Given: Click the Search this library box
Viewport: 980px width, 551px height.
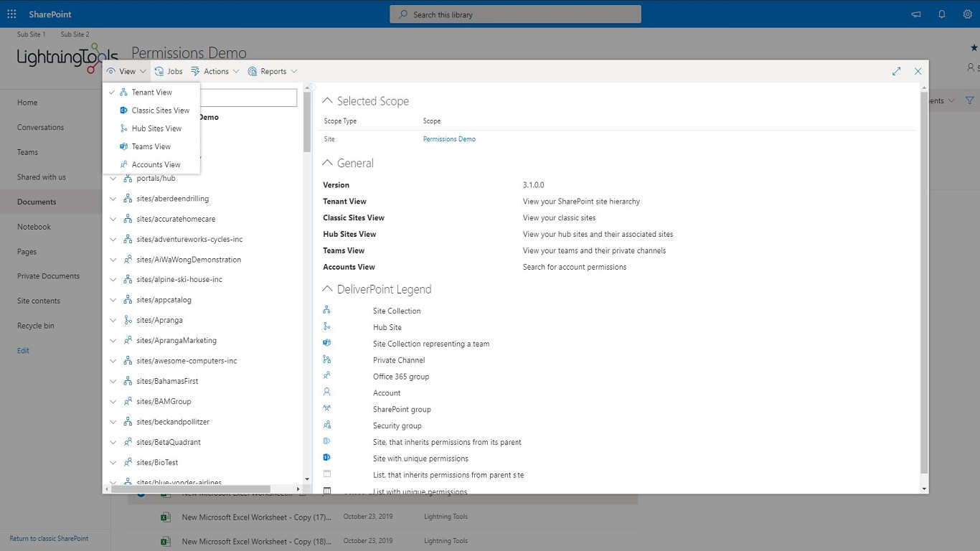Looking at the screenshot, I should pyautogui.click(x=515, y=14).
